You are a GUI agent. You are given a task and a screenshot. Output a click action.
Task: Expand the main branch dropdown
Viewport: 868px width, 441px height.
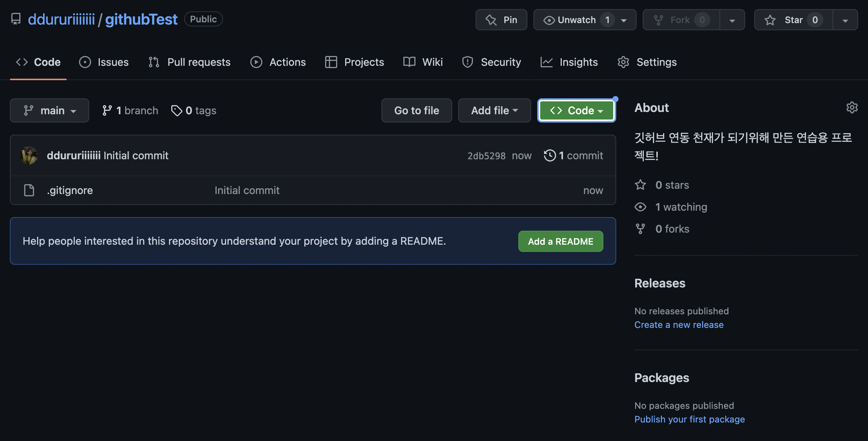click(x=50, y=110)
